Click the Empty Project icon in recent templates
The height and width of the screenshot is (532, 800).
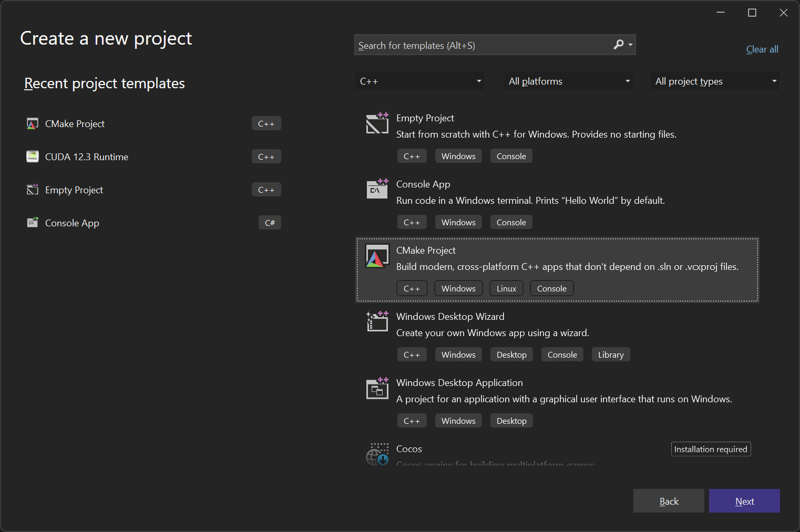(x=33, y=190)
